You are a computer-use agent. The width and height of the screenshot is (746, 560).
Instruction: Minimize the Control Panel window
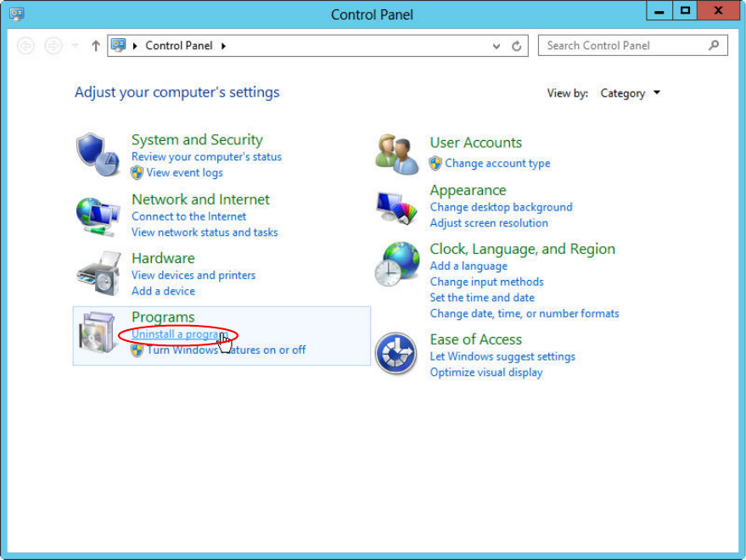[x=659, y=11]
